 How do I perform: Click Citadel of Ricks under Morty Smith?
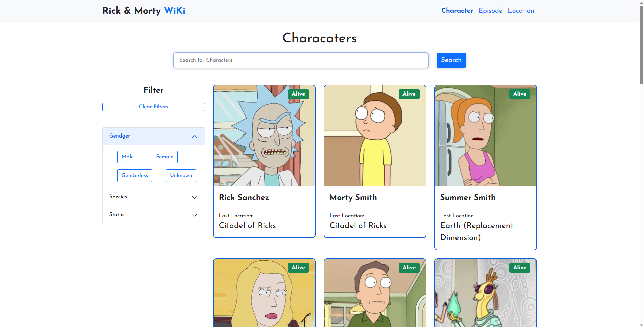358,226
